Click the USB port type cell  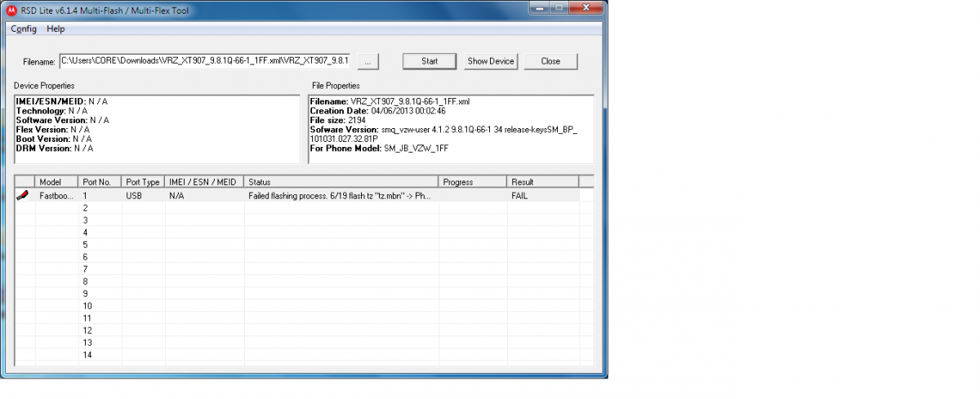click(143, 196)
